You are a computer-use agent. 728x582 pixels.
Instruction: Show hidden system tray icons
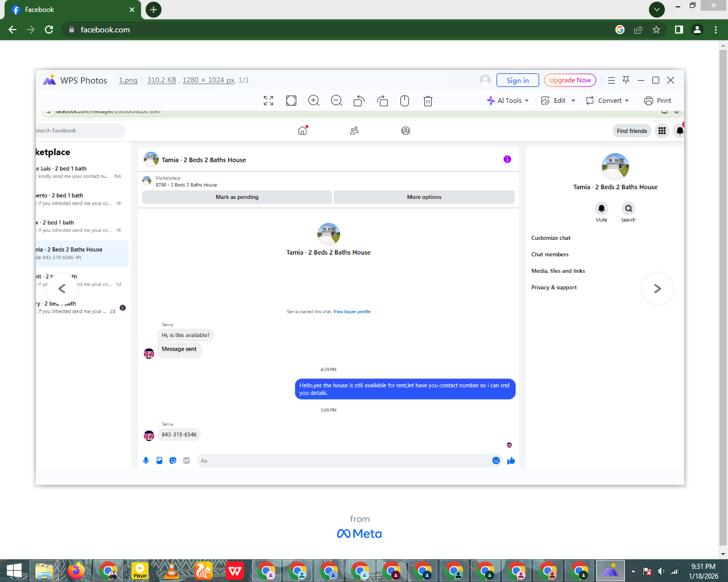coord(633,571)
